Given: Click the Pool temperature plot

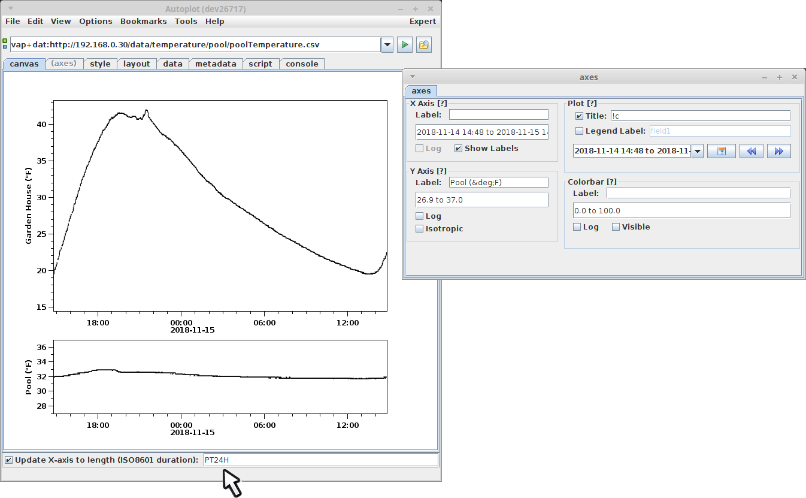Looking at the screenshot, I should point(221,377).
